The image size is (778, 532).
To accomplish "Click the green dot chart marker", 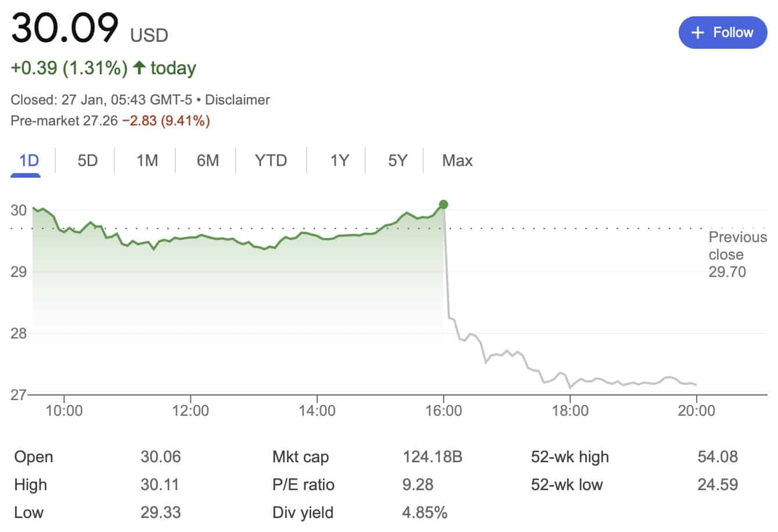I will 444,204.
